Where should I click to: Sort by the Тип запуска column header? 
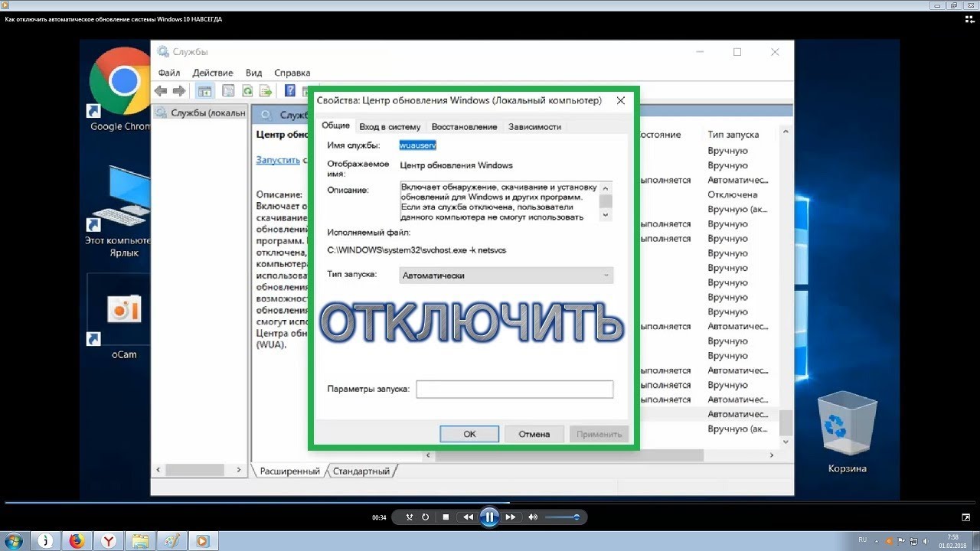click(x=733, y=135)
